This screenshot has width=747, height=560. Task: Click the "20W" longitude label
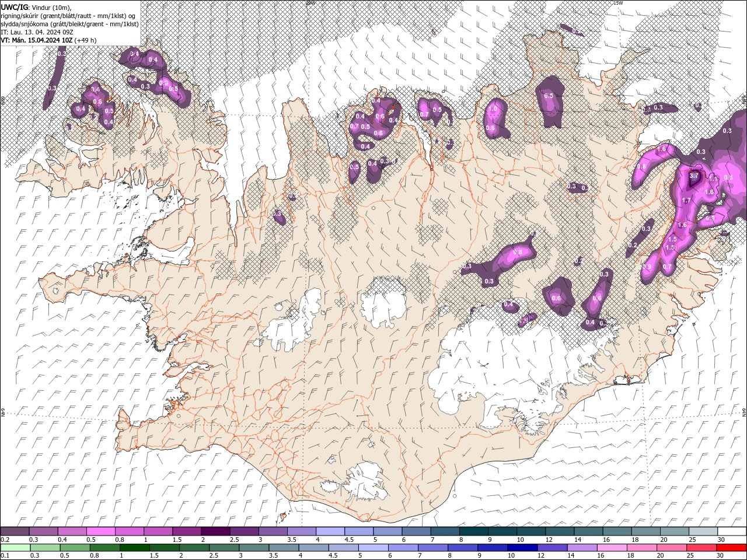[x=310, y=2]
